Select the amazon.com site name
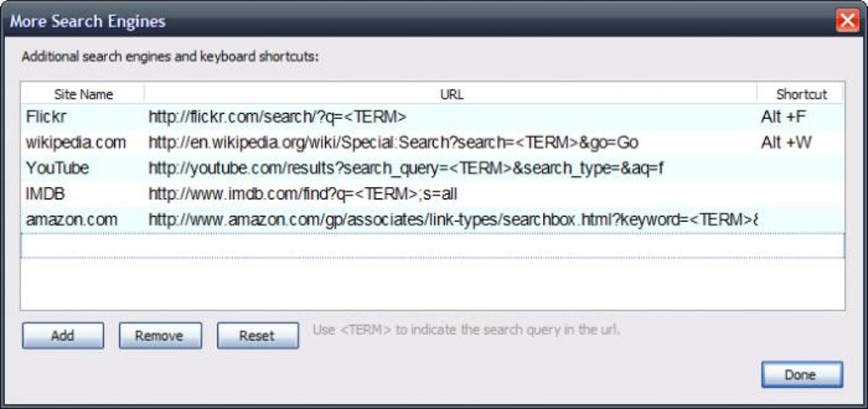The height and width of the screenshot is (409, 868). pos(71,219)
